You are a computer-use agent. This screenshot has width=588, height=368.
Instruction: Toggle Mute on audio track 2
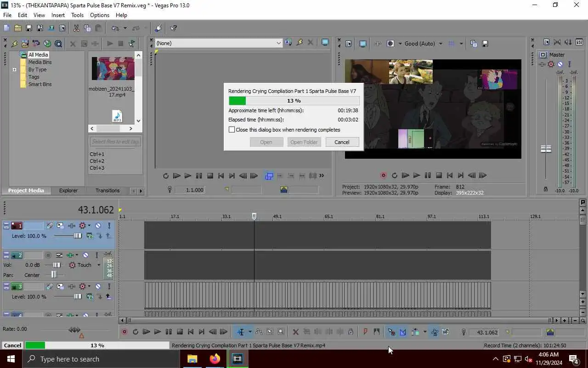(x=85, y=255)
